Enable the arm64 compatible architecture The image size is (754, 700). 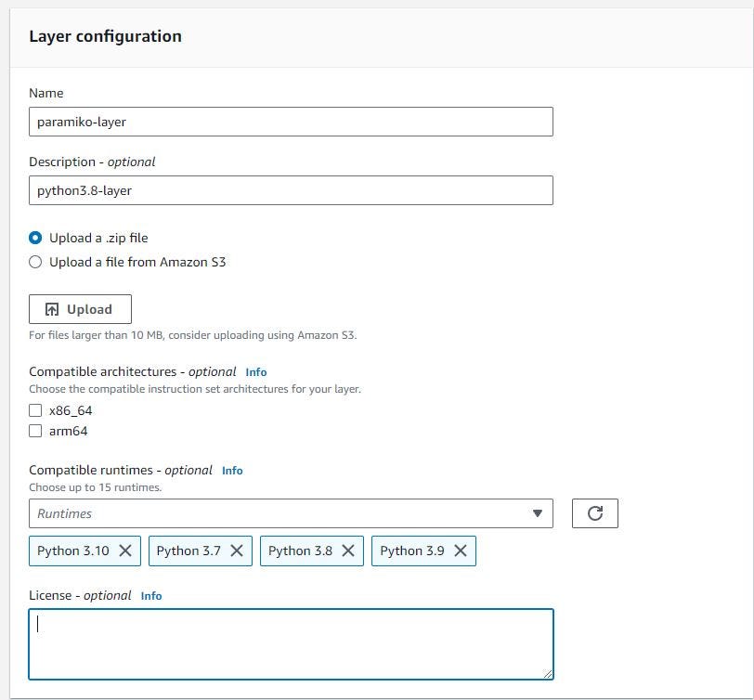point(35,431)
